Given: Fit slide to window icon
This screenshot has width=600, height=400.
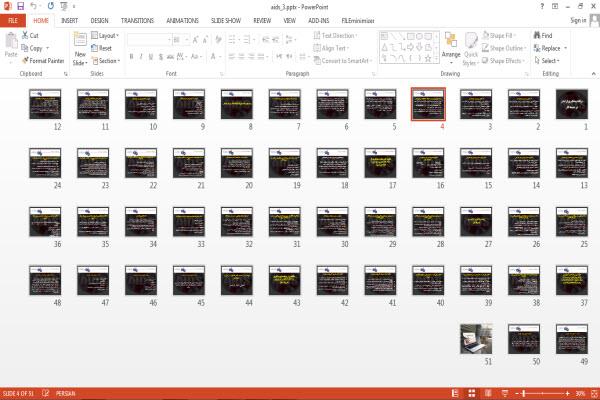Looking at the screenshot, I should coord(594,393).
